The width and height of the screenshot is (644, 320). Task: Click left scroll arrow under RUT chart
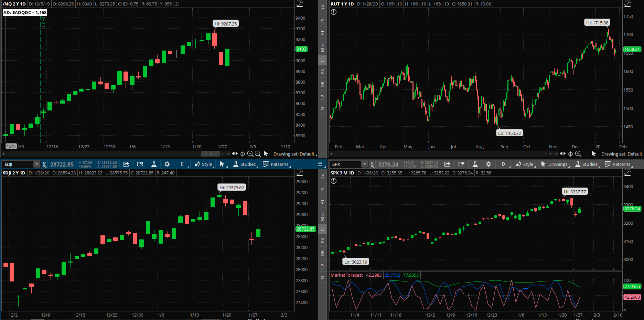point(331,154)
